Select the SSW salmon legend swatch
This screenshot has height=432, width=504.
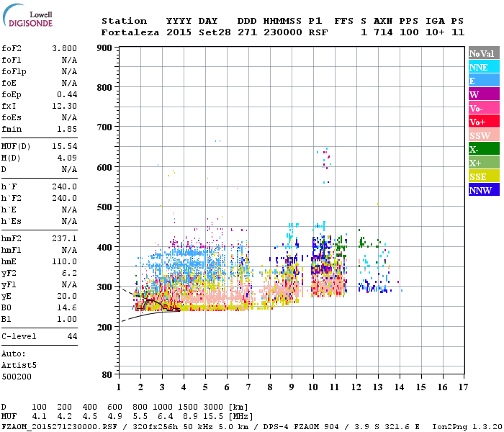coord(484,135)
